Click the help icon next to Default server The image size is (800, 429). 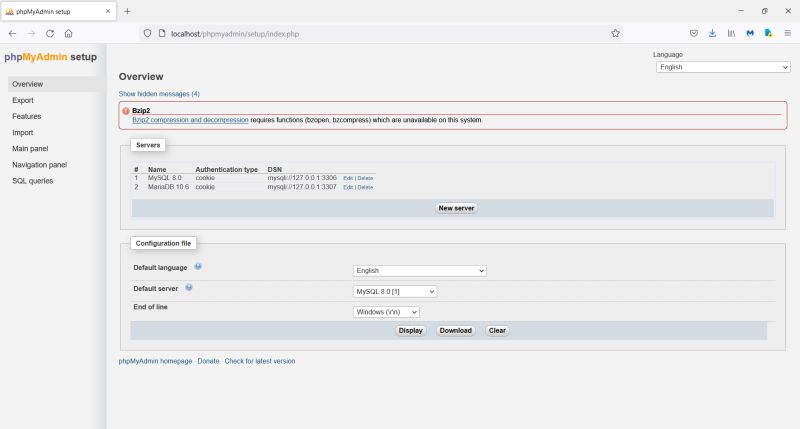(189, 288)
